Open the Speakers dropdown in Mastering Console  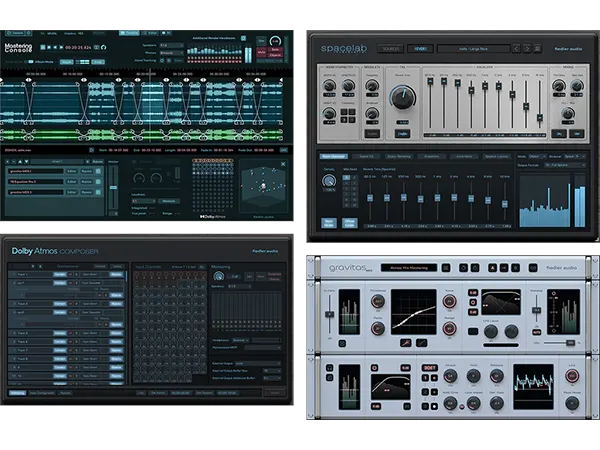coord(171,46)
